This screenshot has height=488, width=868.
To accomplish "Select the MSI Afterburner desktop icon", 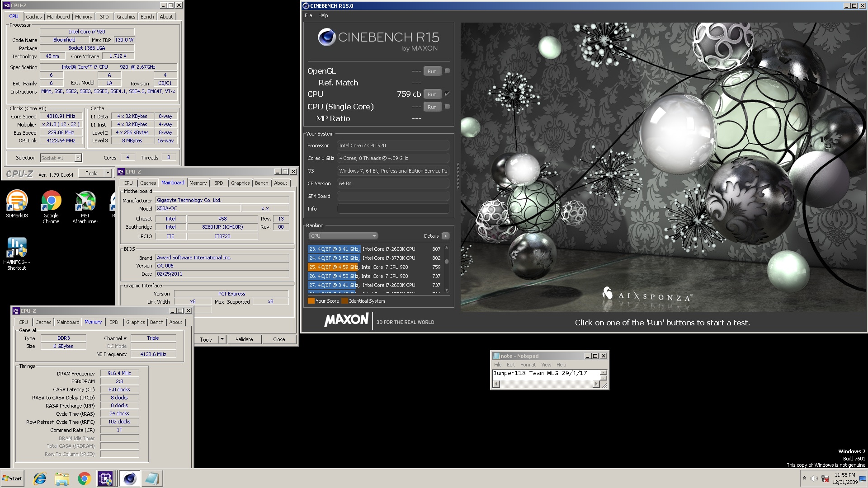I will 85,207.
